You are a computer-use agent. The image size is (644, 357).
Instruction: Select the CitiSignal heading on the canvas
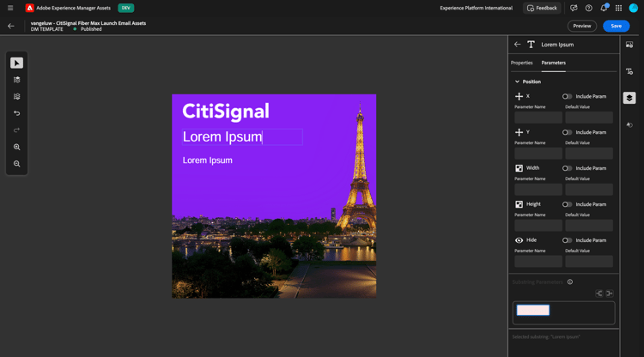(x=226, y=112)
